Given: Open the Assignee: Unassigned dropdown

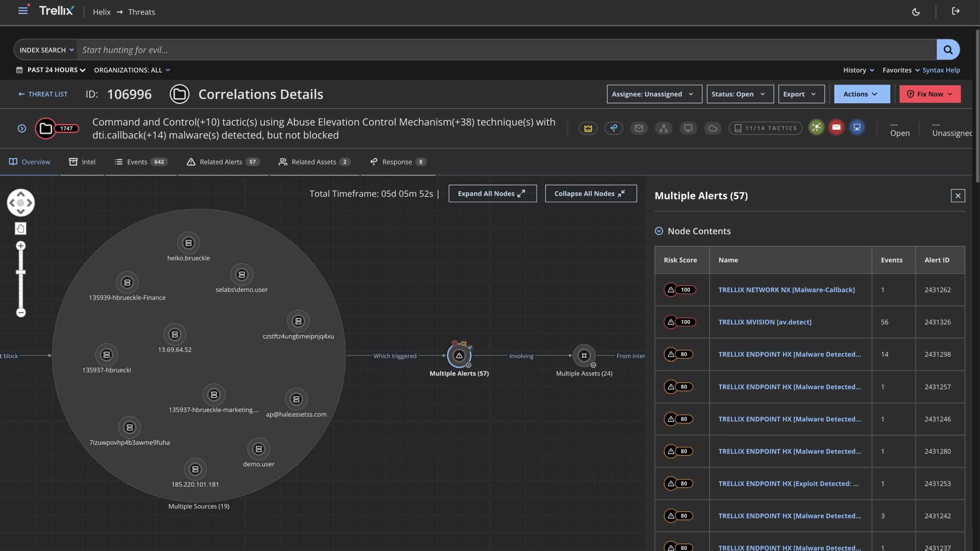Looking at the screenshot, I should (654, 94).
